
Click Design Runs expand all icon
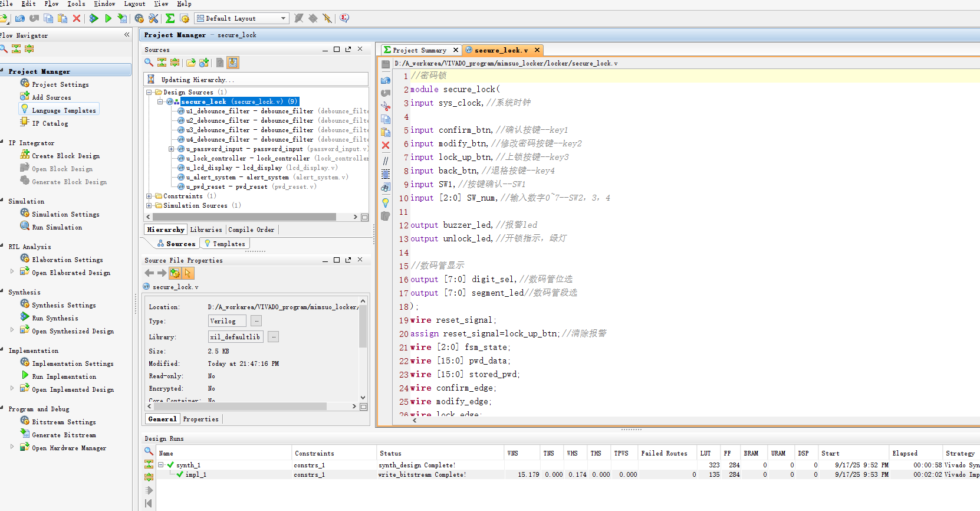[x=149, y=477]
